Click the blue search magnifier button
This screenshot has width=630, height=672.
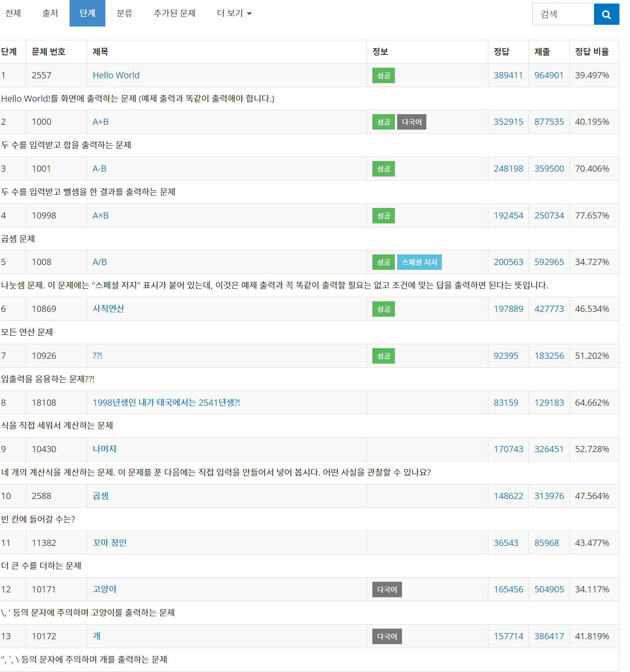[606, 14]
